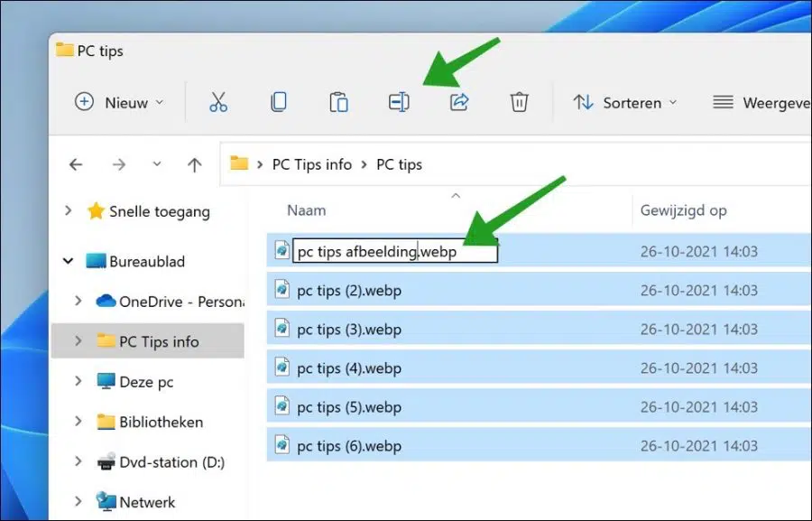Open the Nieuw menu button
812x521 pixels.
pos(119,102)
